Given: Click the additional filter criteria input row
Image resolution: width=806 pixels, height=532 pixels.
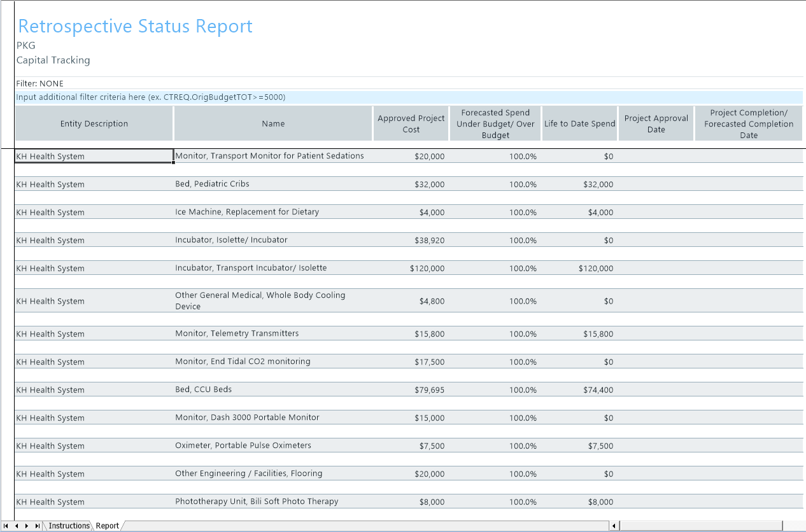Looking at the screenshot, I should [x=409, y=97].
